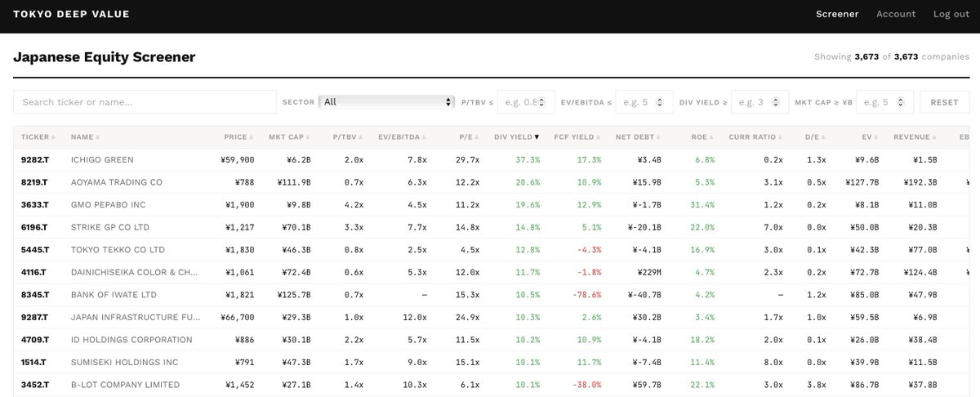Click the Mkt Cap minimum filter input
Viewport: 980px width, 397px height.
pyautogui.click(x=883, y=102)
